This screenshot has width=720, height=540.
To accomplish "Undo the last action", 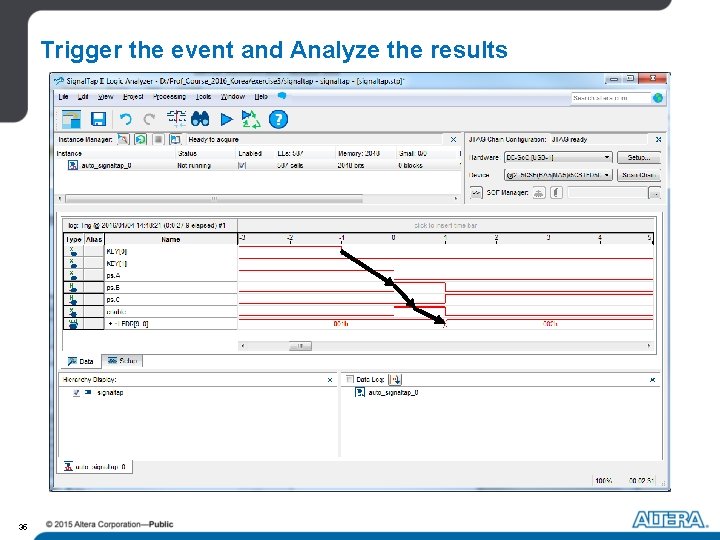I will (x=125, y=119).
